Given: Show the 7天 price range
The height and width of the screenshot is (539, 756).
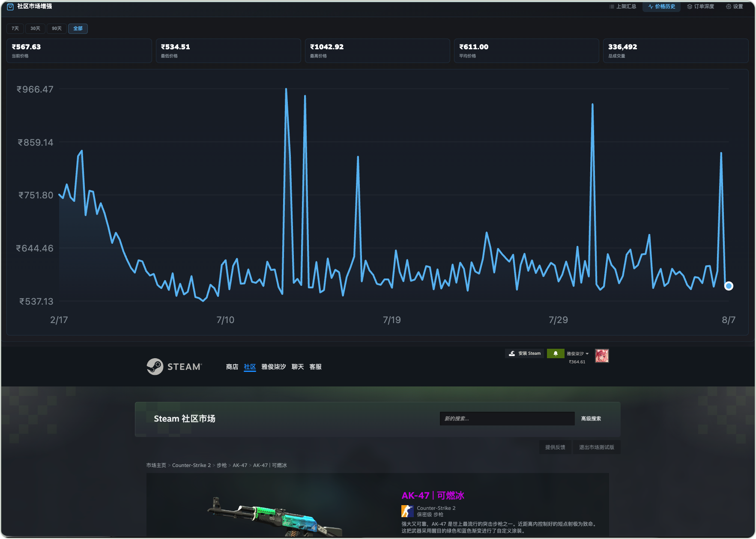Looking at the screenshot, I should [15, 28].
